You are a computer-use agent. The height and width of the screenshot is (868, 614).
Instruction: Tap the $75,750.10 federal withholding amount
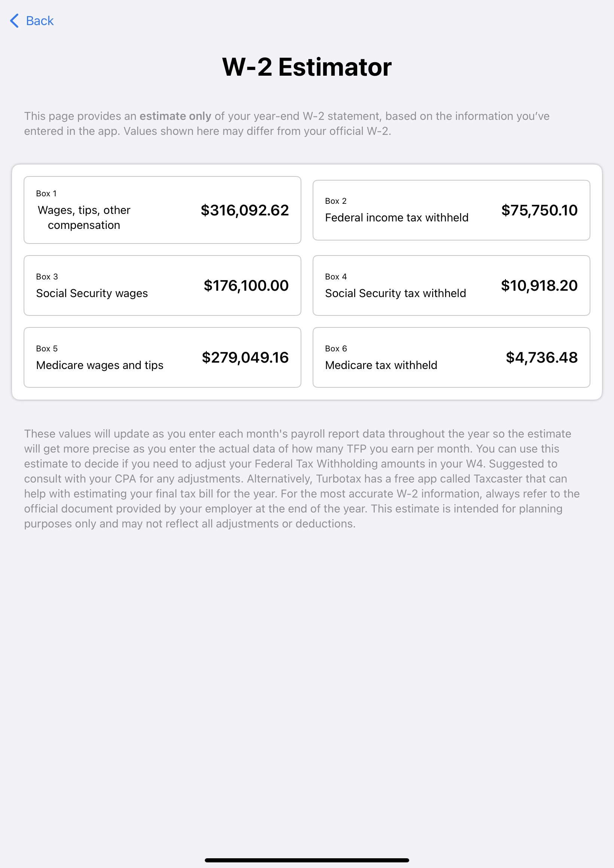[539, 211]
